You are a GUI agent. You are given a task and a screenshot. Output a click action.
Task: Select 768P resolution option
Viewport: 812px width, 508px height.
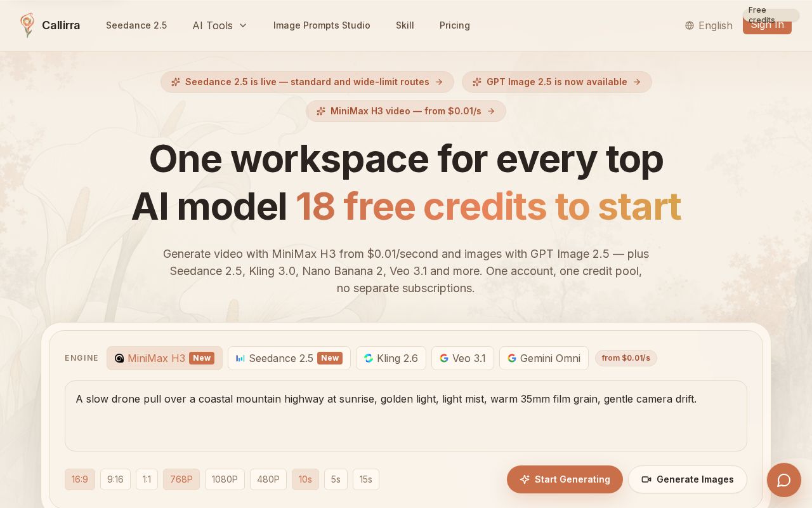coord(181,479)
